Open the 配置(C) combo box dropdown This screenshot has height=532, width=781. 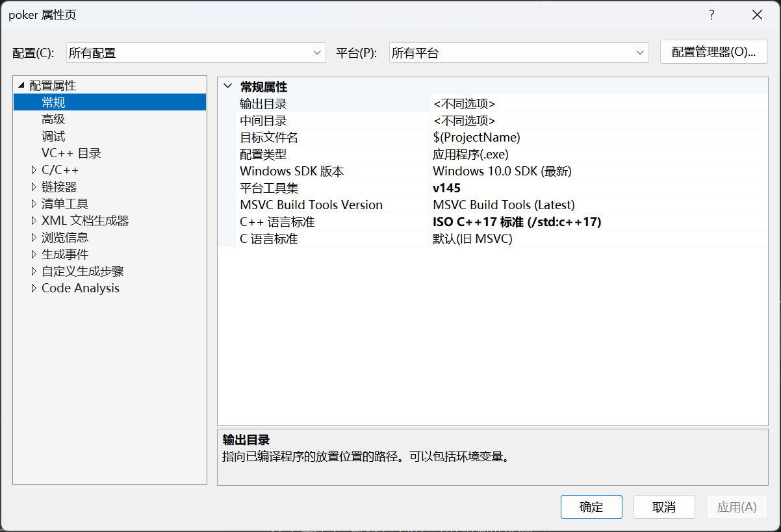[x=316, y=52]
